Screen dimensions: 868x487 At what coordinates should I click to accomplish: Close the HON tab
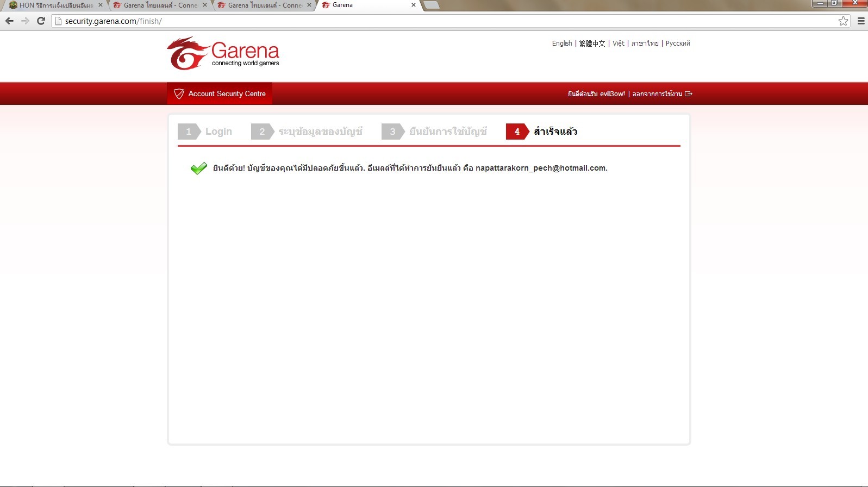[x=101, y=5]
